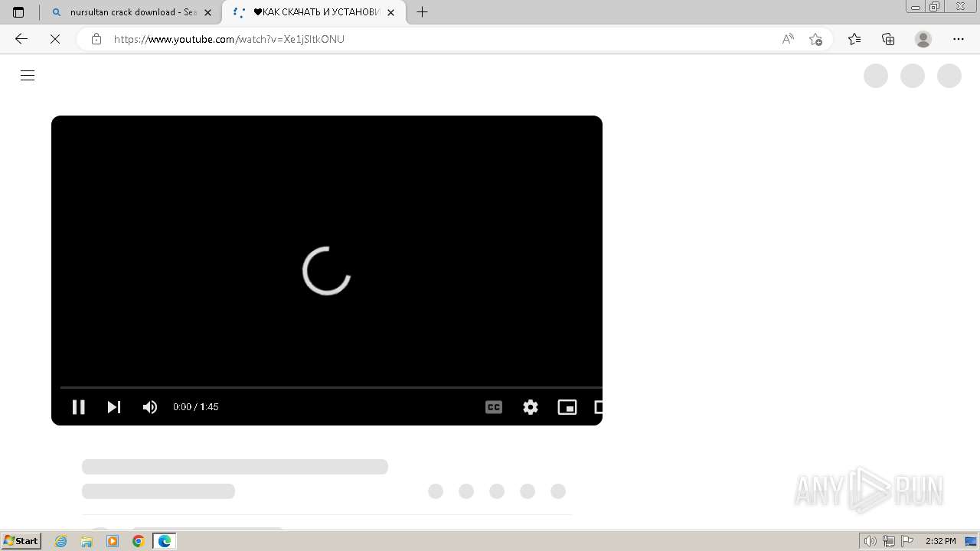This screenshot has height=551, width=980.
Task: Select the КАК СКАЧАТЬ И УСТАНОВИ tab
Action: click(x=314, y=12)
